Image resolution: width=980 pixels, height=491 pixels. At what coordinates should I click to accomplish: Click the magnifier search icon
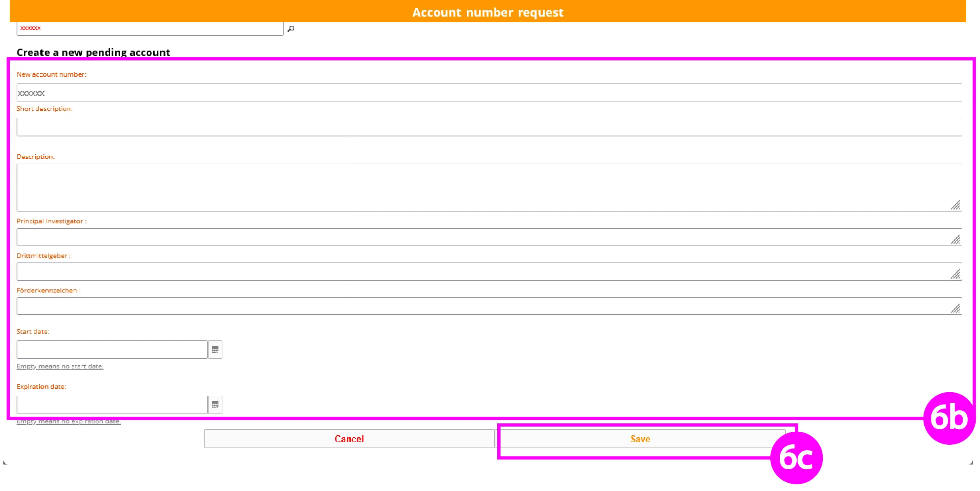coord(292,28)
